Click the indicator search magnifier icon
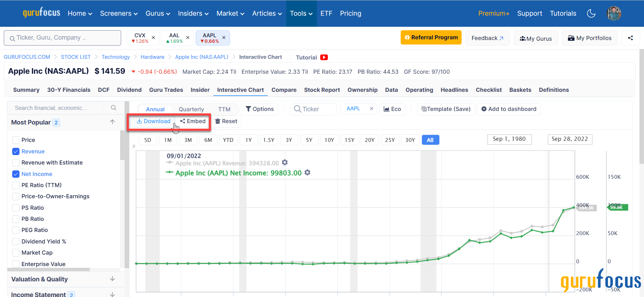The image size is (644, 297). (x=113, y=108)
